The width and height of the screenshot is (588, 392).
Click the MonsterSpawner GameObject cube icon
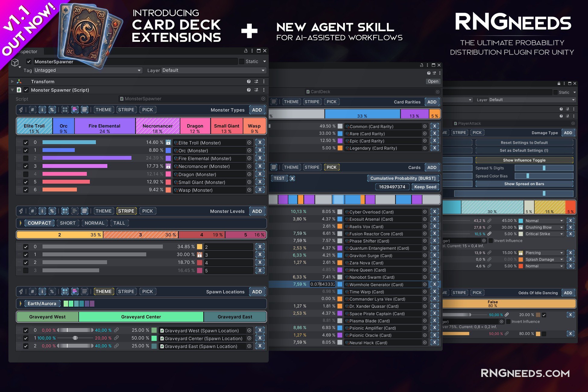[x=15, y=63]
